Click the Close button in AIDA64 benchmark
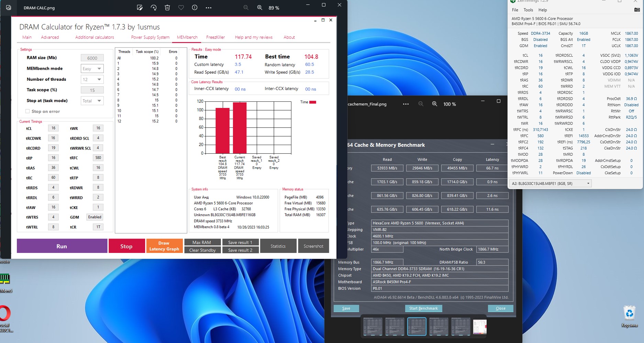 point(500,308)
